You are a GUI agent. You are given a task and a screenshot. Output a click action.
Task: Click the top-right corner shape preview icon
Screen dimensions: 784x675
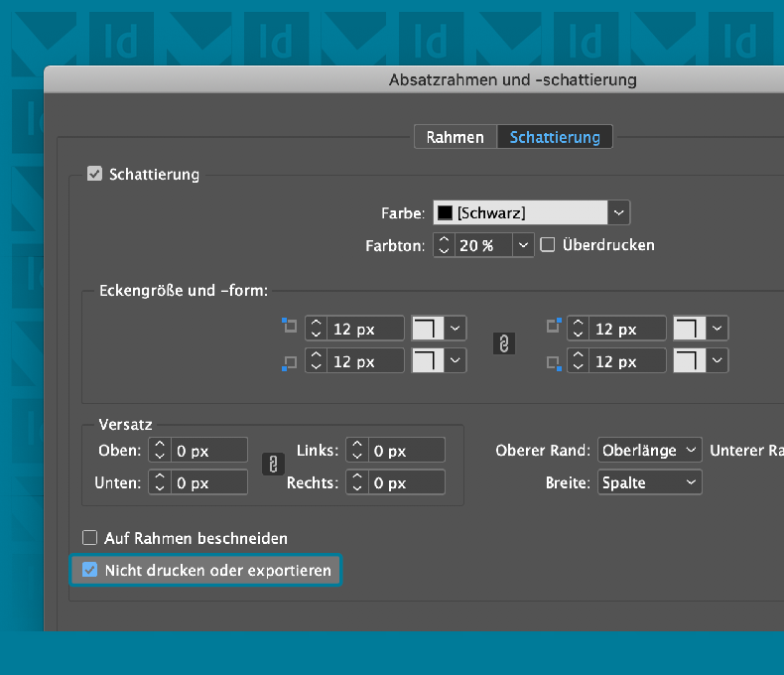coord(690,329)
